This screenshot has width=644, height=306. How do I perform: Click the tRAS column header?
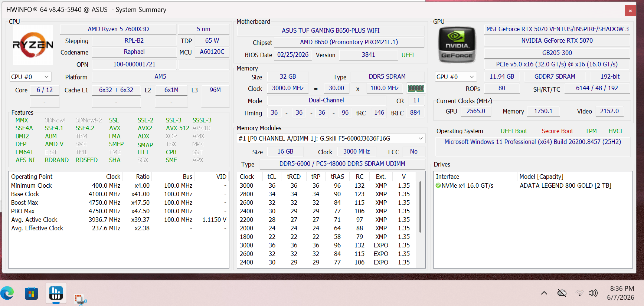pos(337,177)
